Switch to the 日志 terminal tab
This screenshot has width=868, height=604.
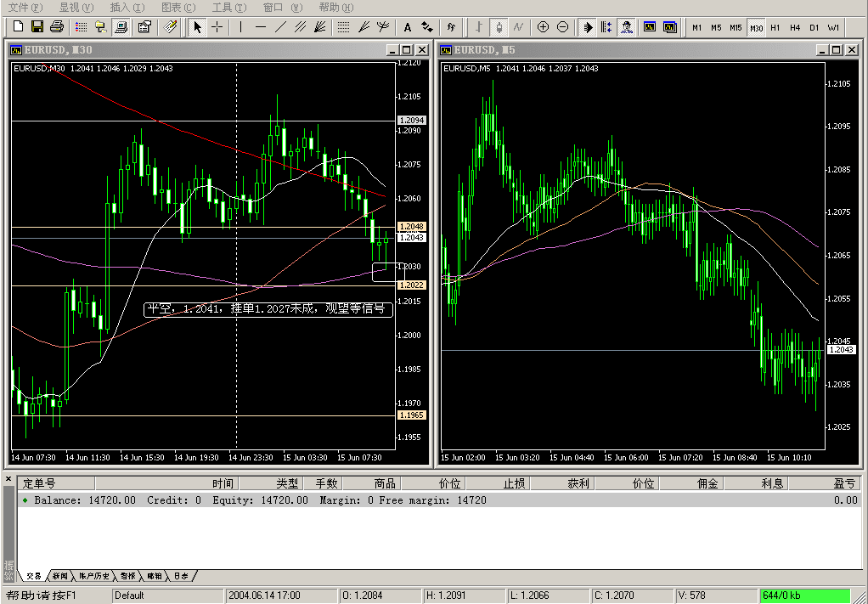click(181, 576)
